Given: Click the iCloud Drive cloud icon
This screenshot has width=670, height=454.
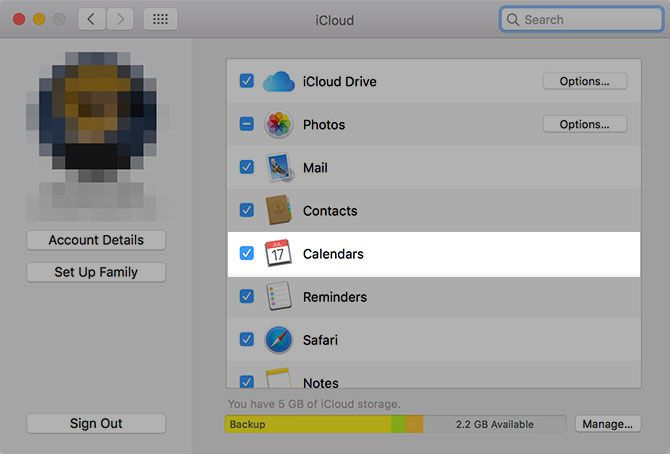Looking at the screenshot, I should (x=279, y=81).
